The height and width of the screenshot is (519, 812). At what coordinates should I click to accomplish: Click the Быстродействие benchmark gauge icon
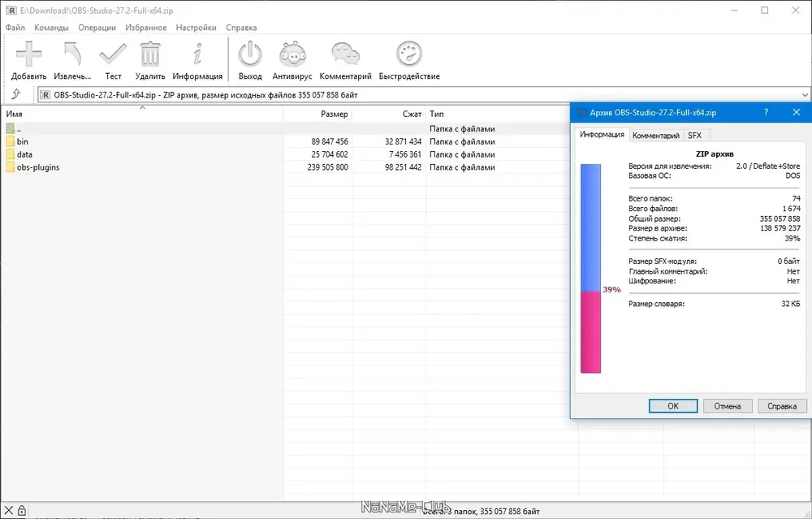click(x=409, y=54)
